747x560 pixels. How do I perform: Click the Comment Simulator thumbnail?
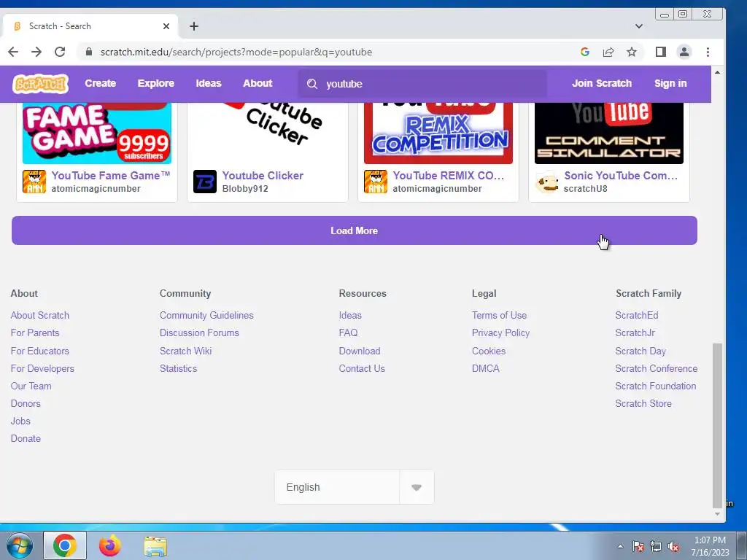(609, 133)
